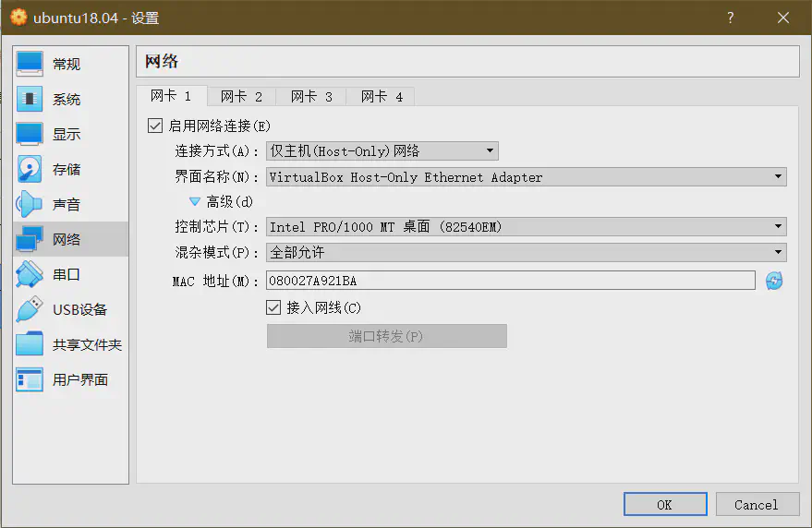Open the 用户界面 (User Interface) icon
Image resolution: width=812 pixels, height=528 pixels.
tap(30, 379)
